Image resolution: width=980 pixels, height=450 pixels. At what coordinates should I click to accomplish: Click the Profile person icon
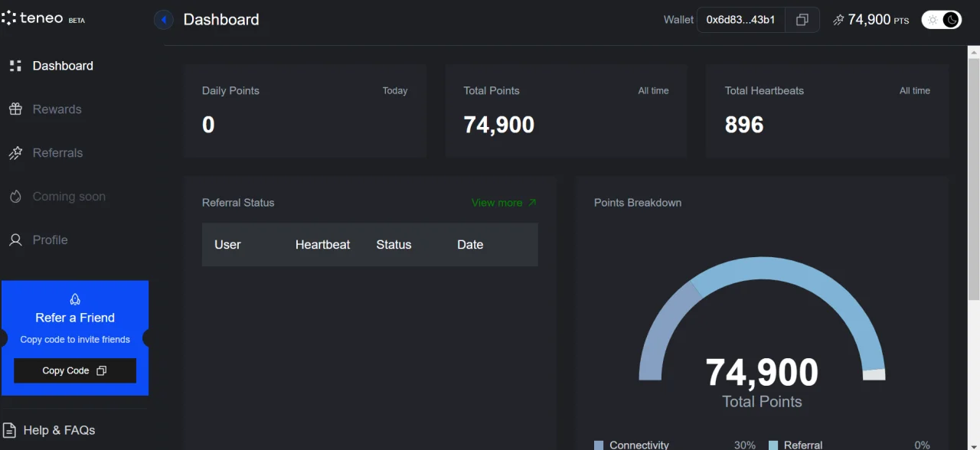[x=15, y=240]
